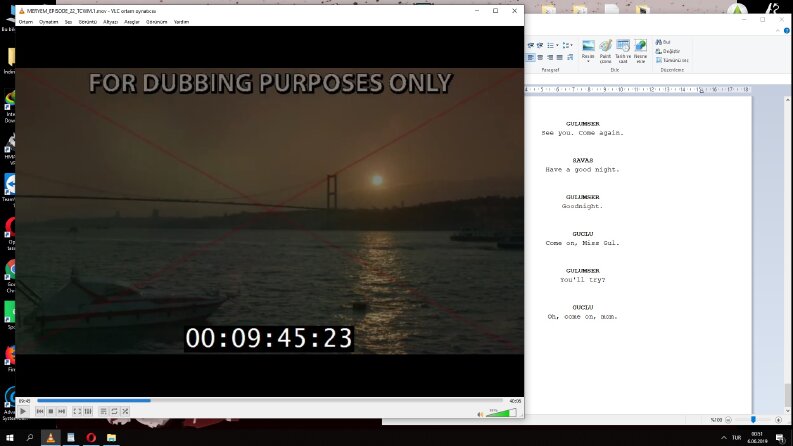The width and height of the screenshot is (793, 446).
Task: Open the Görünüm menu in VLC
Action: (156, 22)
